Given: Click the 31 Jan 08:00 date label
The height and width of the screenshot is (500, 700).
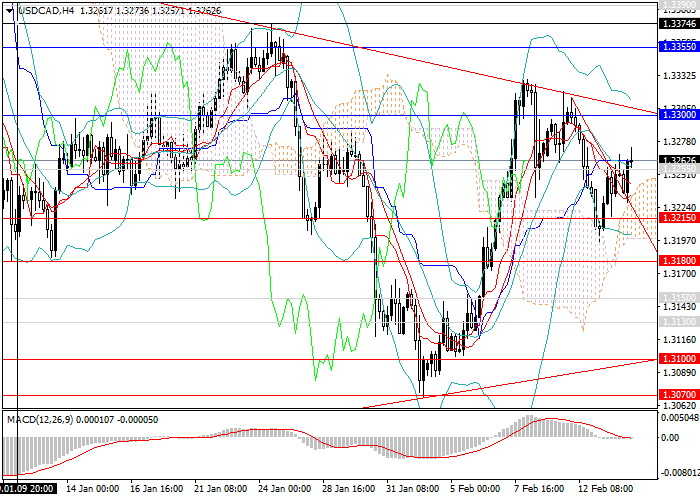Looking at the screenshot, I should (x=410, y=489).
